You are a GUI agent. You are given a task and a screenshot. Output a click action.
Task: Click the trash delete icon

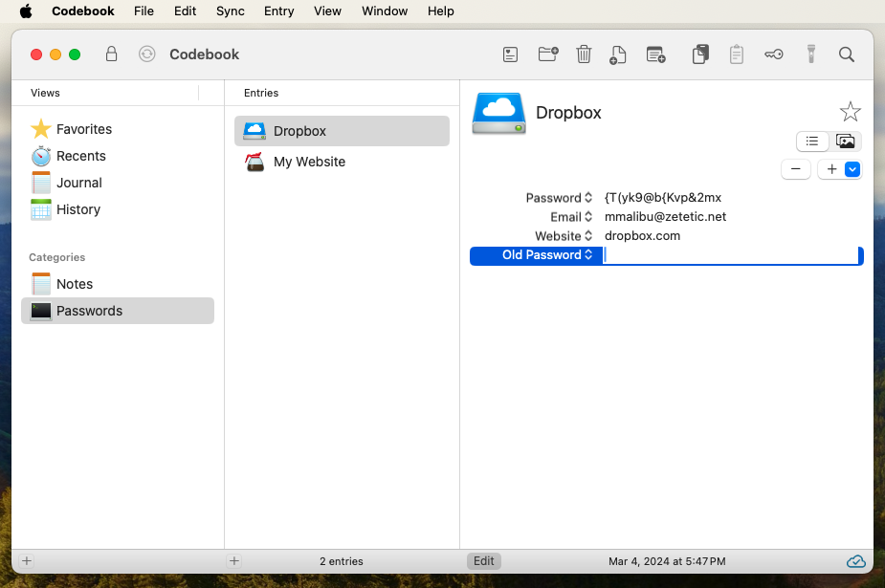(584, 54)
